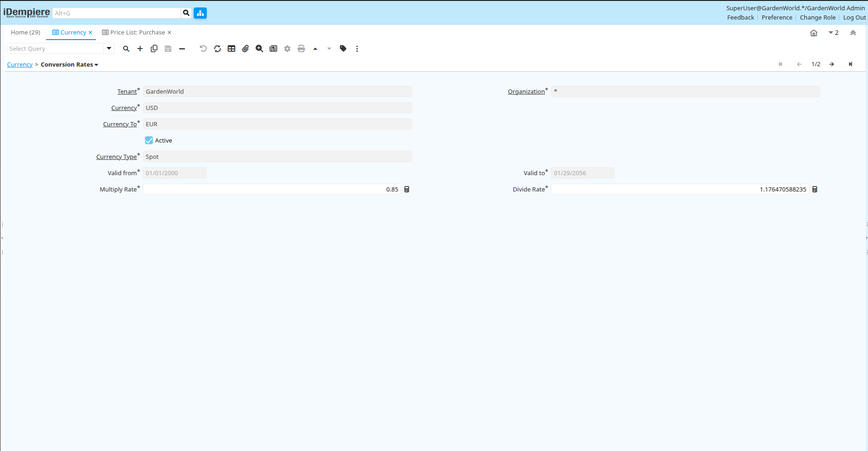Toggle grid view icon
This screenshot has width=868, height=451.
click(x=231, y=48)
